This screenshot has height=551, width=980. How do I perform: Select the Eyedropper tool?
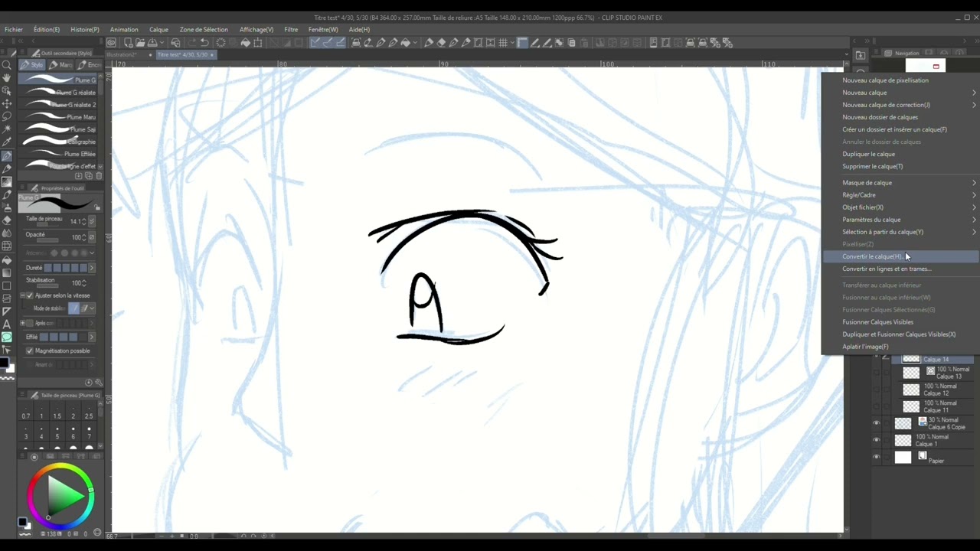(7, 142)
